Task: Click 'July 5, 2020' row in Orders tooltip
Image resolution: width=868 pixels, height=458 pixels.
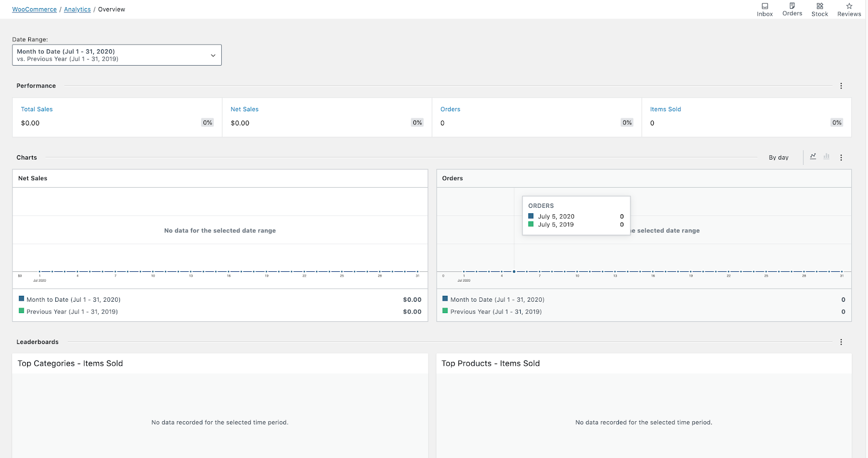Action: tap(576, 217)
